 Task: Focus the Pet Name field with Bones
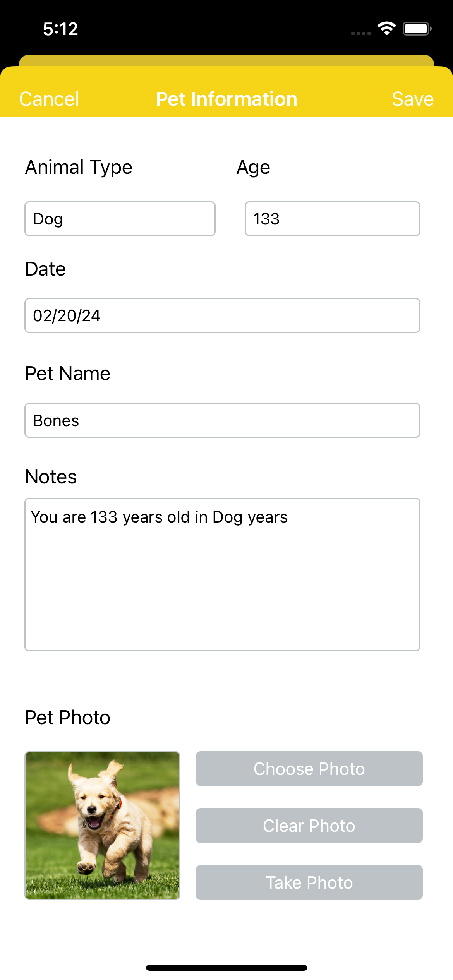coord(222,420)
